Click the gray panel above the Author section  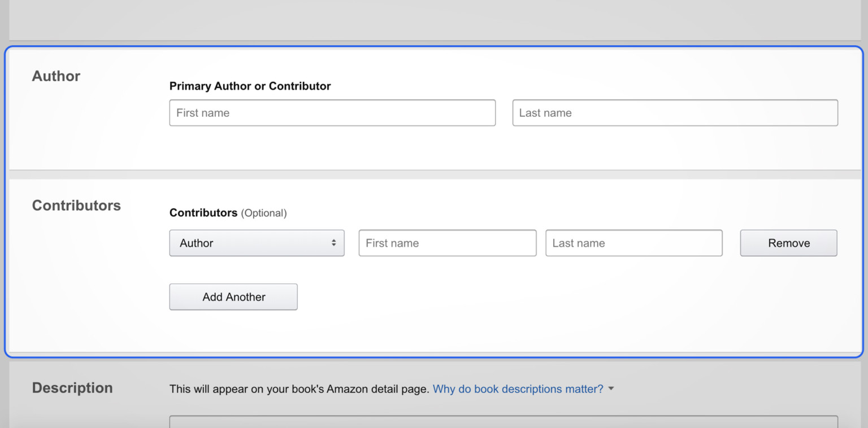point(434,20)
